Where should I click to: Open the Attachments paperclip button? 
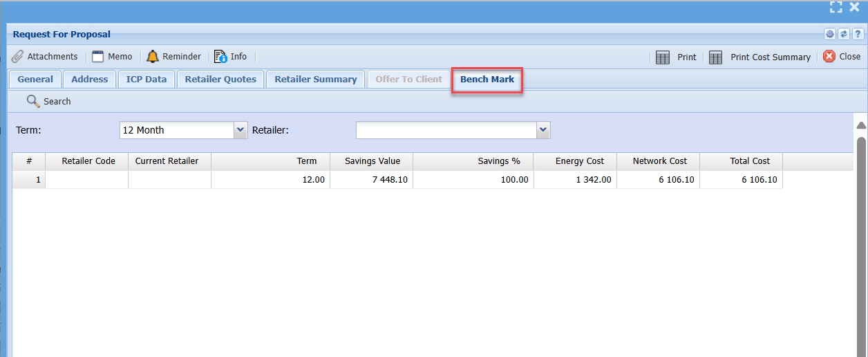tap(45, 57)
